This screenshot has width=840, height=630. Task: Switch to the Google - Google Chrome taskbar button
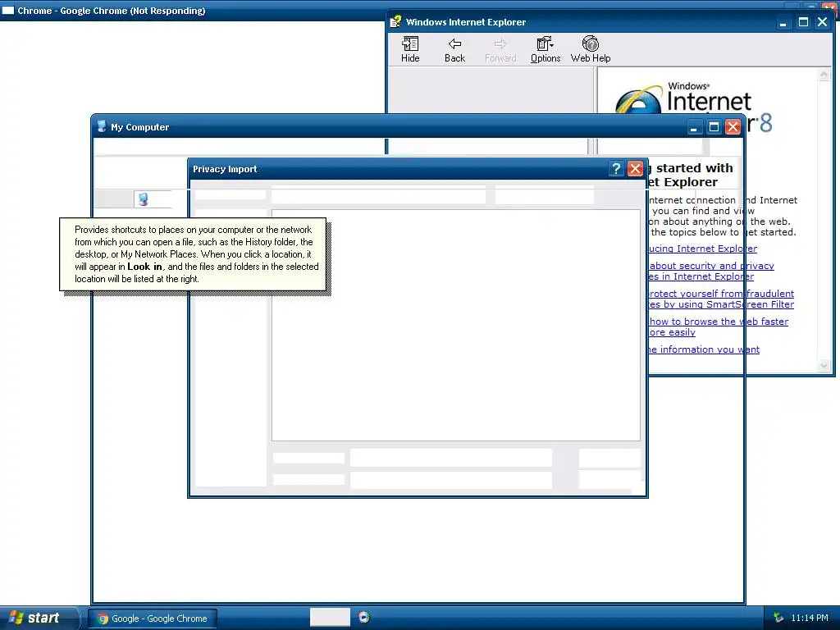[x=153, y=619]
